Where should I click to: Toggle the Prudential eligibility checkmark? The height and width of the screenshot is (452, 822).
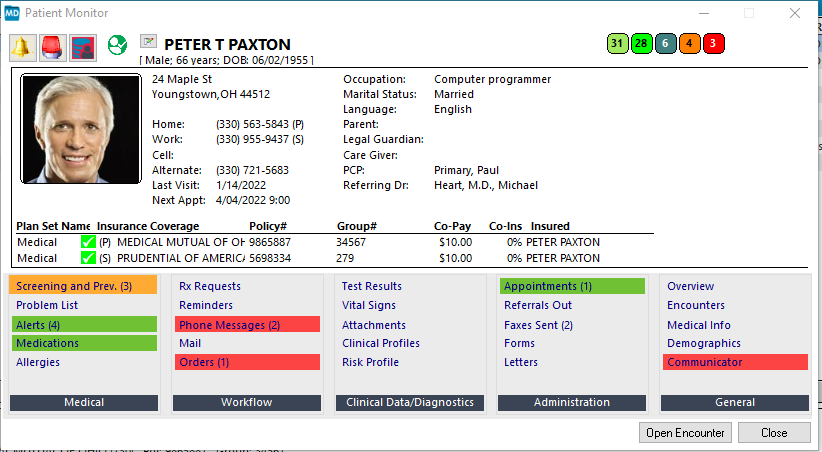pyautogui.click(x=88, y=258)
